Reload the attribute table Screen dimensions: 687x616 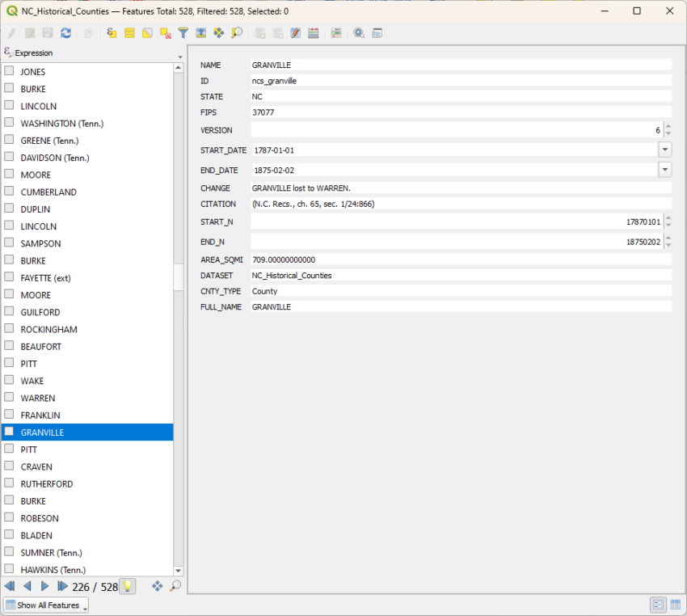point(66,32)
